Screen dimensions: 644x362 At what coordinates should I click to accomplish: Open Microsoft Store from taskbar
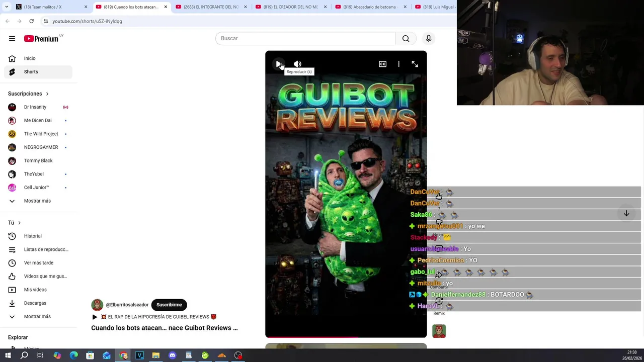(90, 355)
